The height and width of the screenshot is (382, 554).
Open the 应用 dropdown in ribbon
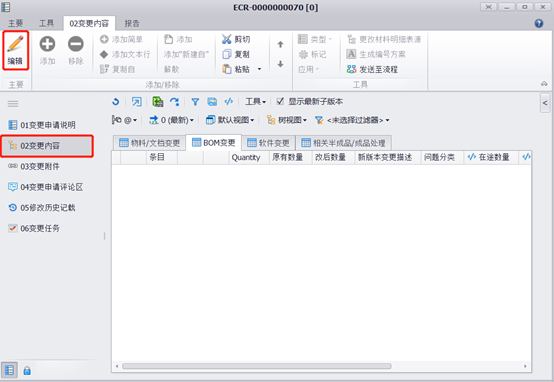pos(308,69)
